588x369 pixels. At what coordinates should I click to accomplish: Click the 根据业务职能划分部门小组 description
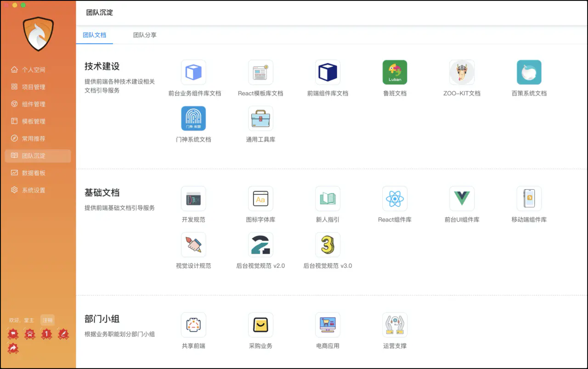tap(119, 334)
